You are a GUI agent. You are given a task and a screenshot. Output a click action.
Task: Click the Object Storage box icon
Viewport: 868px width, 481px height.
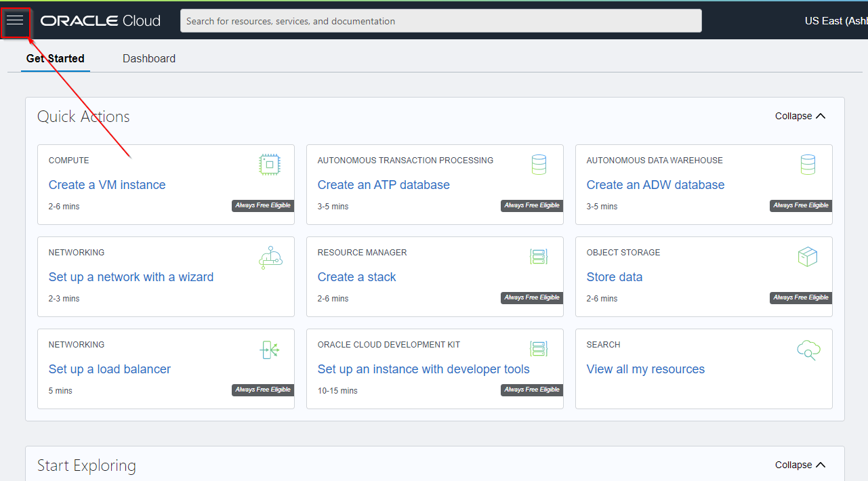click(808, 257)
